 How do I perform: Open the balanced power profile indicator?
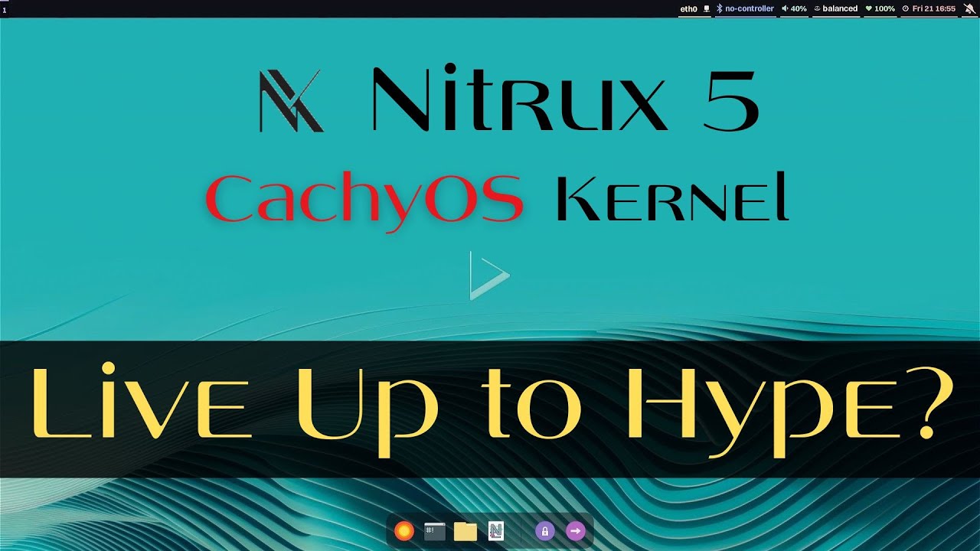(x=835, y=8)
